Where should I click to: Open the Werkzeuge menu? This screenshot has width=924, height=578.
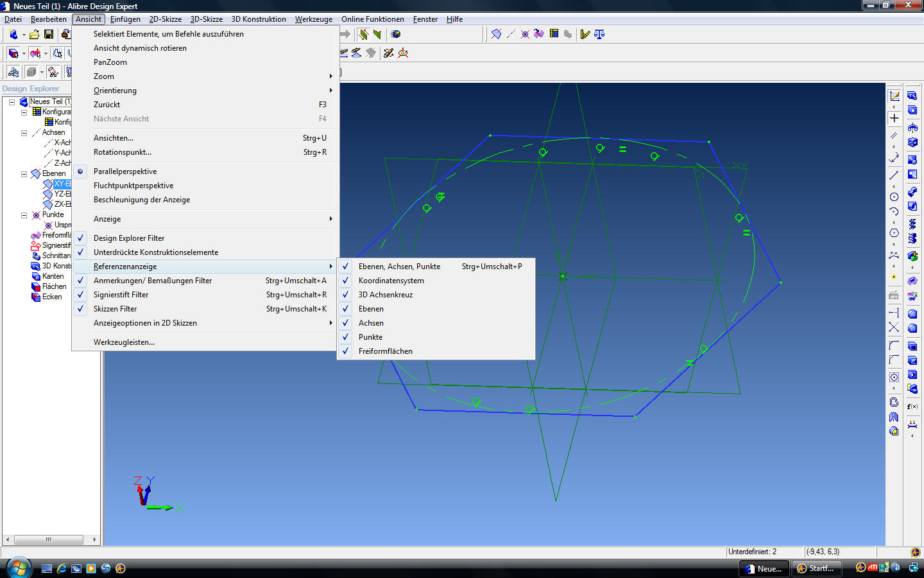[314, 19]
